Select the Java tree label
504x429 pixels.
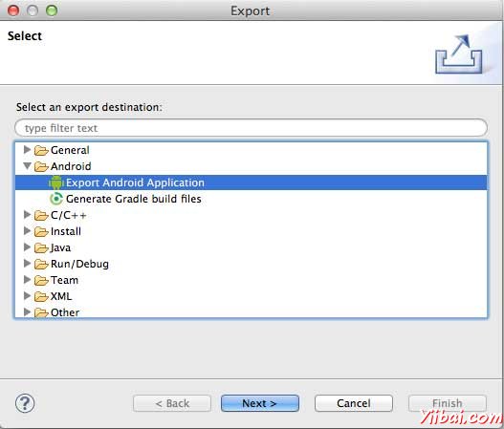click(x=60, y=247)
